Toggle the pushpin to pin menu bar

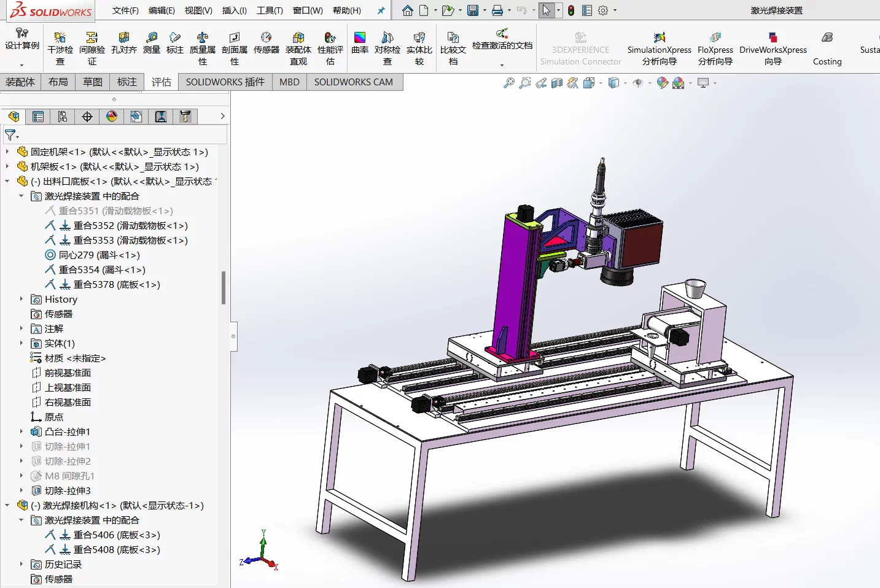pyautogui.click(x=381, y=10)
